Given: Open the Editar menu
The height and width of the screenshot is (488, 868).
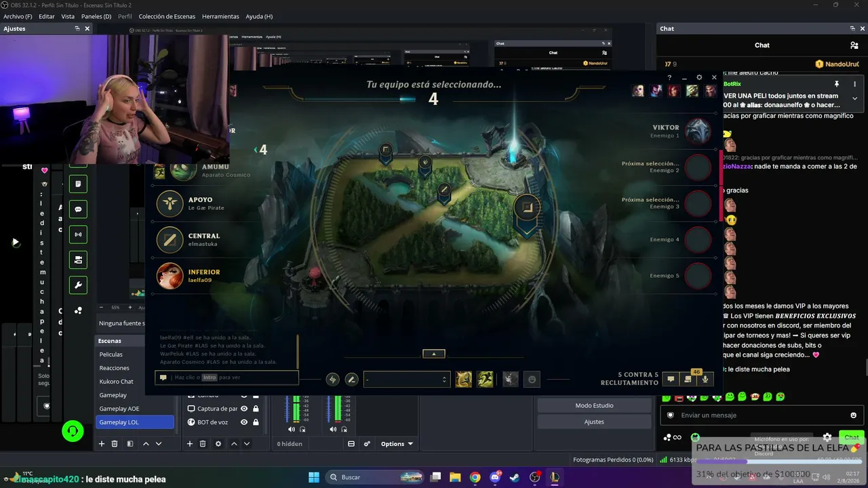Looking at the screenshot, I should (x=47, y=16).
